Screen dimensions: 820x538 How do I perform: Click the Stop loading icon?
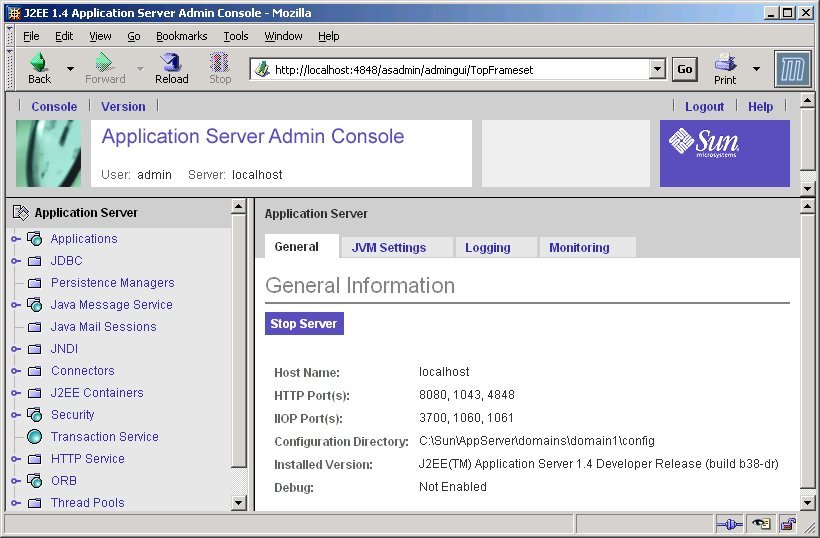pyautogui.click(x=220, y=62)
